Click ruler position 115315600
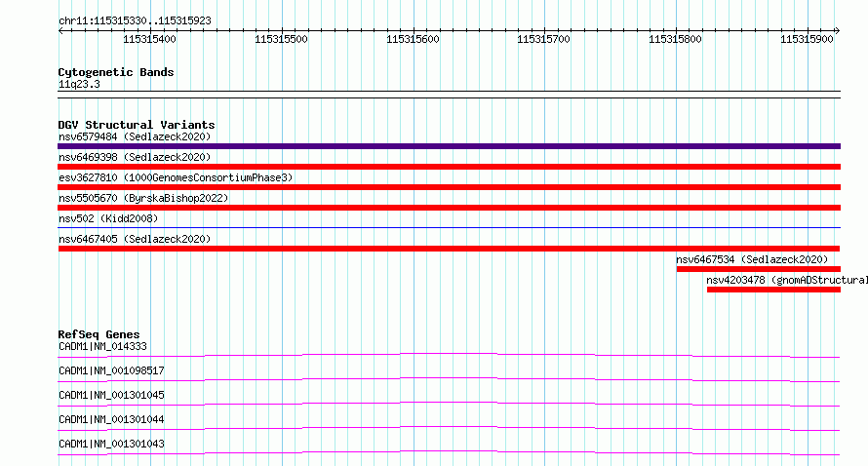Screen dimensions: 868x466 pyautogui.click(x=413, y=39)
